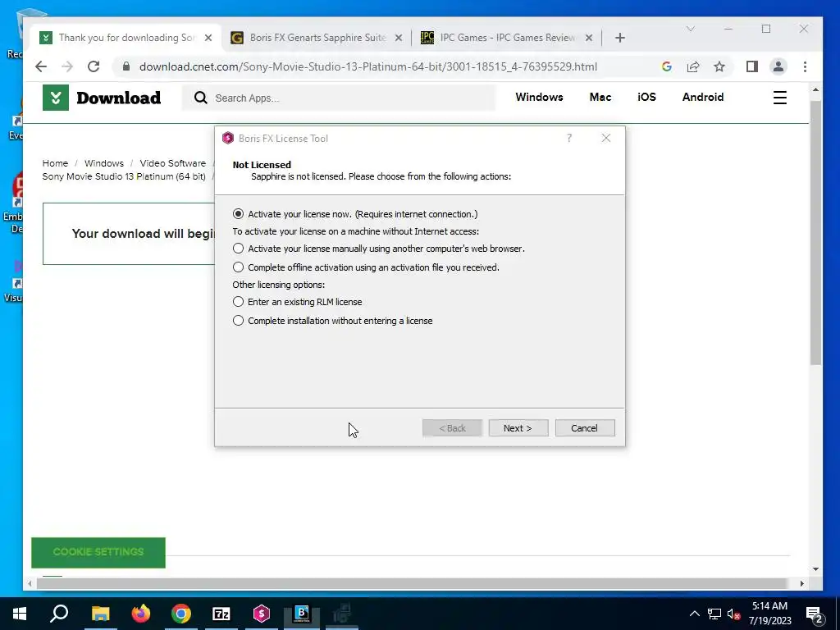Open File Explorer from taskbar
This screenshot has height=630, width=840.
100,614
